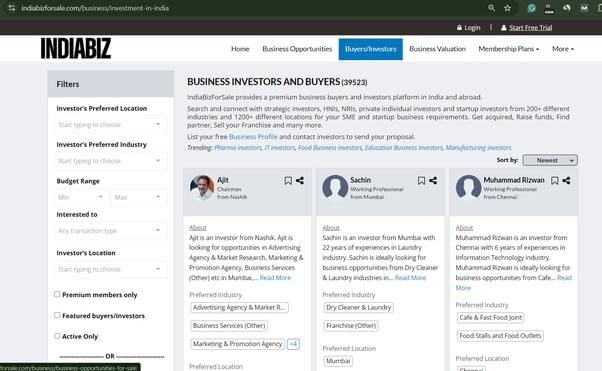Select Franchise (Other) tag
The image size is (602, 371).
coord(351,326)
